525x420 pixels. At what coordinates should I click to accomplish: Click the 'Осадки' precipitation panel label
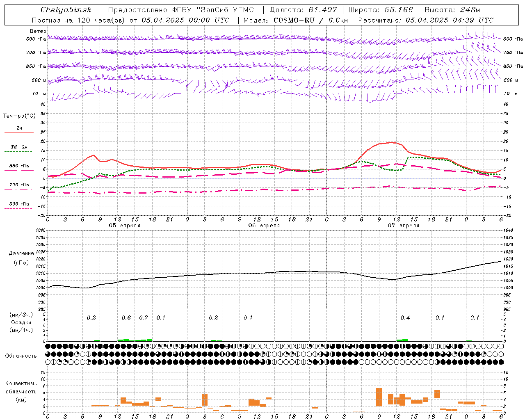(x=21, y=322)
